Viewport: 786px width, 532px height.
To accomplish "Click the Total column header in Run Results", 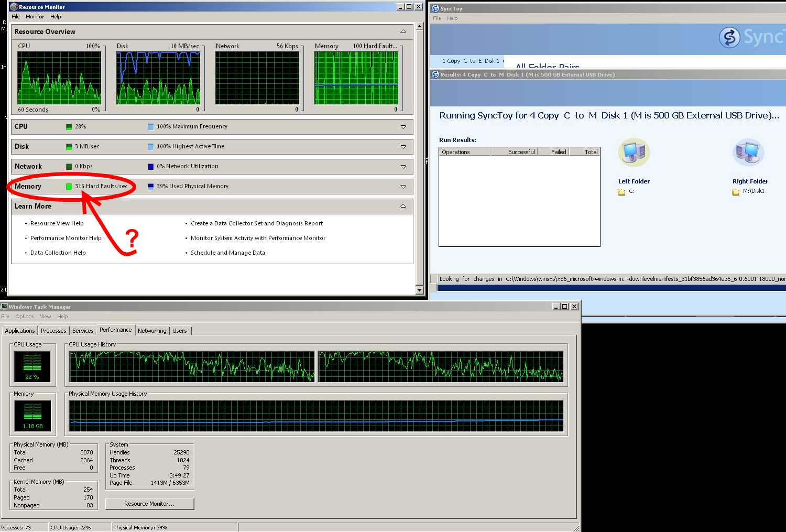I will (x=584, y=152).
